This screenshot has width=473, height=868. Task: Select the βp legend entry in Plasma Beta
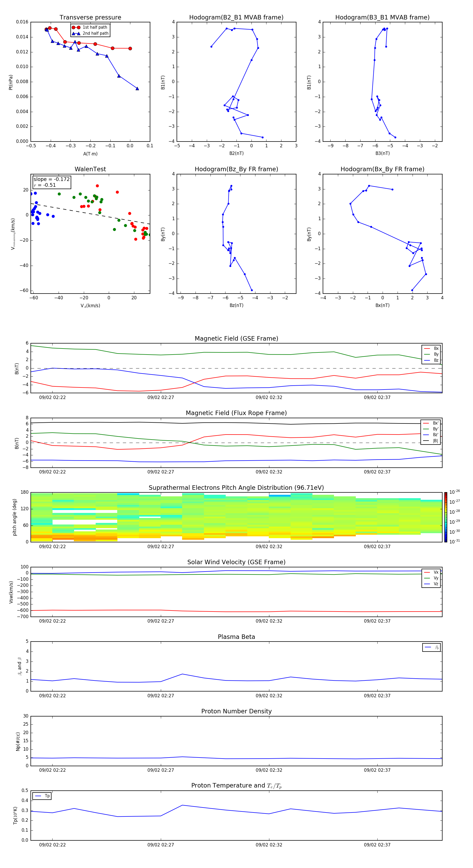[x=431, y=647]
